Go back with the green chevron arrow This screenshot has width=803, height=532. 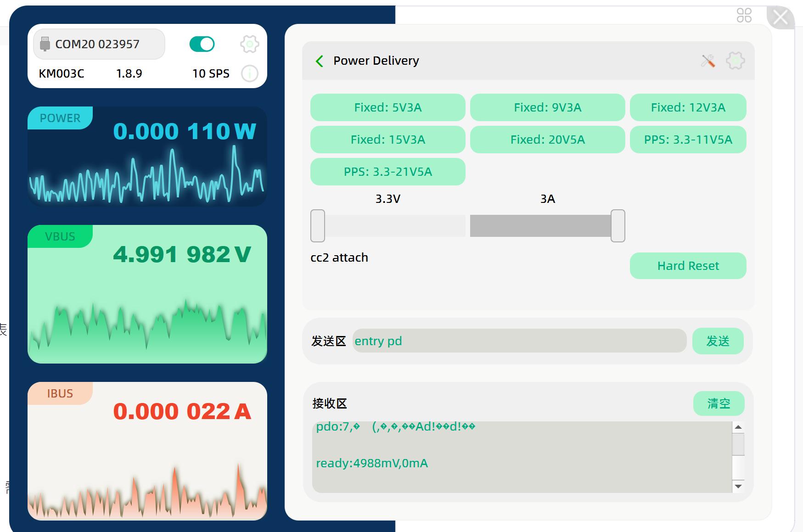[x=320, y=61]
